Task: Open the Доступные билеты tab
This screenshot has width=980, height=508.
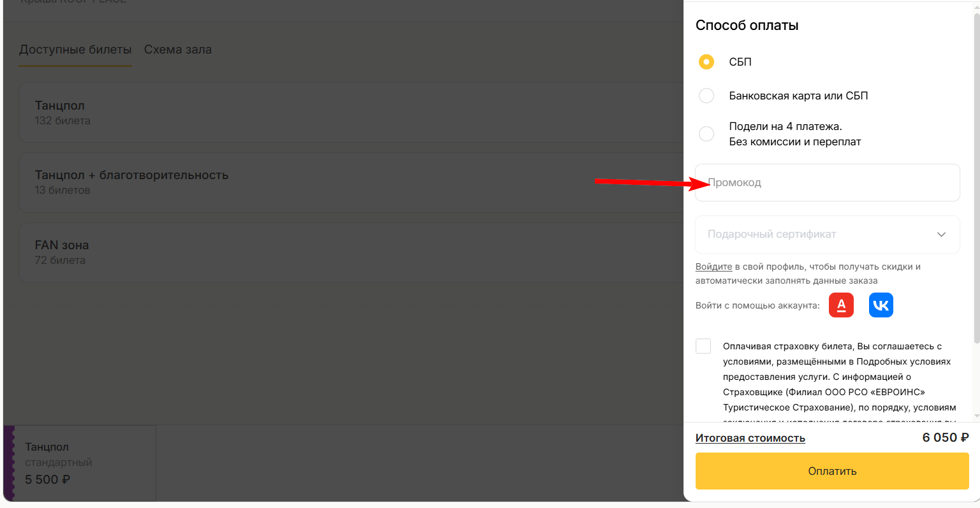Action: point(75,50)
